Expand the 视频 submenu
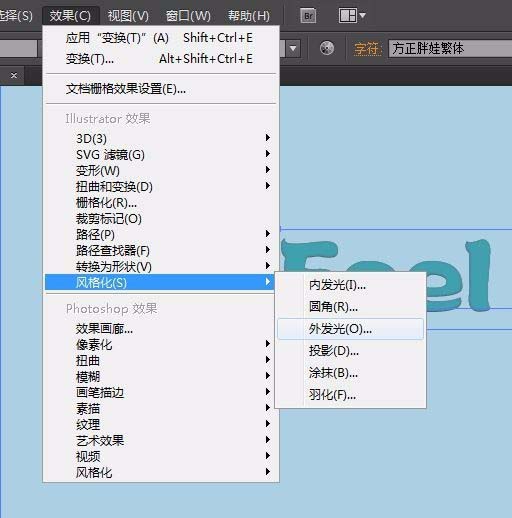The image size is (512, 518). tap(161, 456)
